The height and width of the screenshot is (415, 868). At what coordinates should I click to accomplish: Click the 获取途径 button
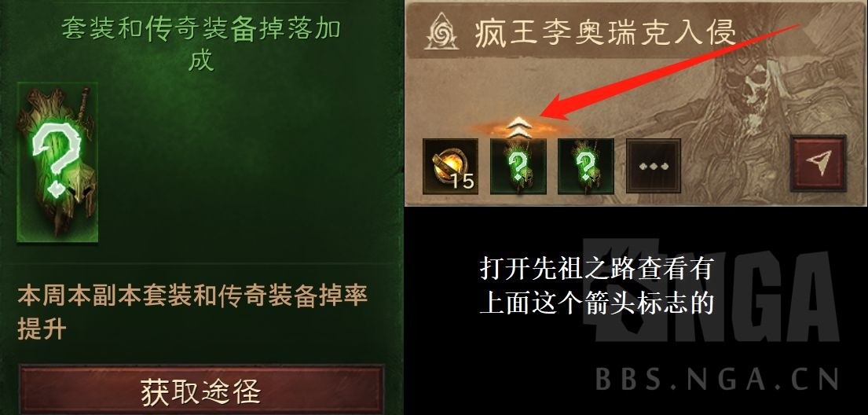(202, 390)
